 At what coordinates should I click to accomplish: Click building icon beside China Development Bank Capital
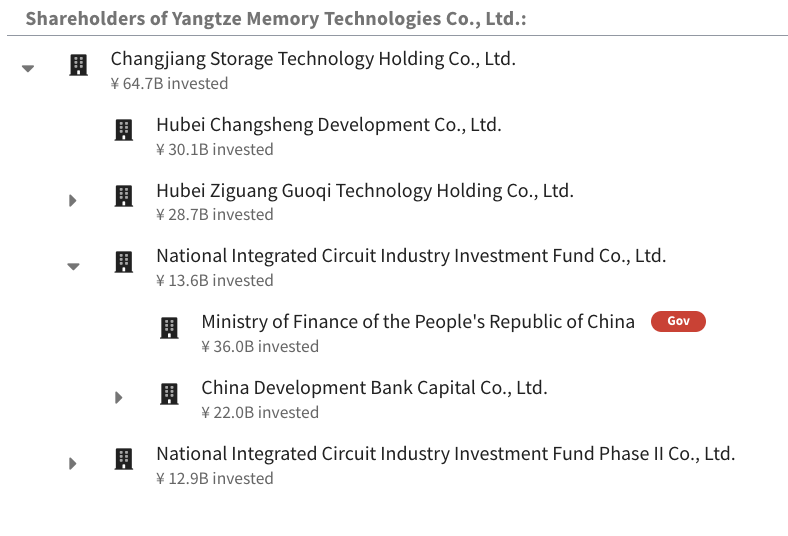[x=170, y=394]
